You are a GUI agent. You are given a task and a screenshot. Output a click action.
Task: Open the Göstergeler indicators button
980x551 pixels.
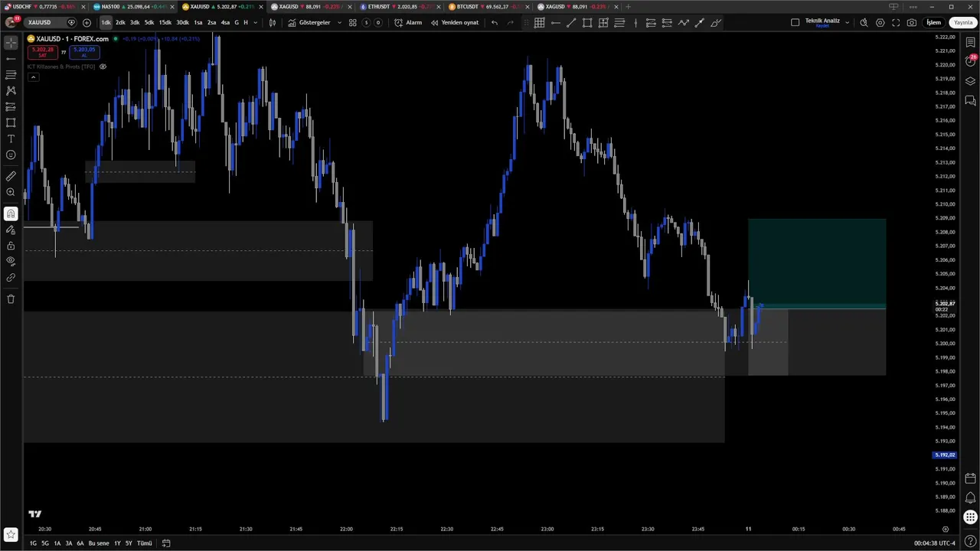pyautogui.click(x=309, y=22)
